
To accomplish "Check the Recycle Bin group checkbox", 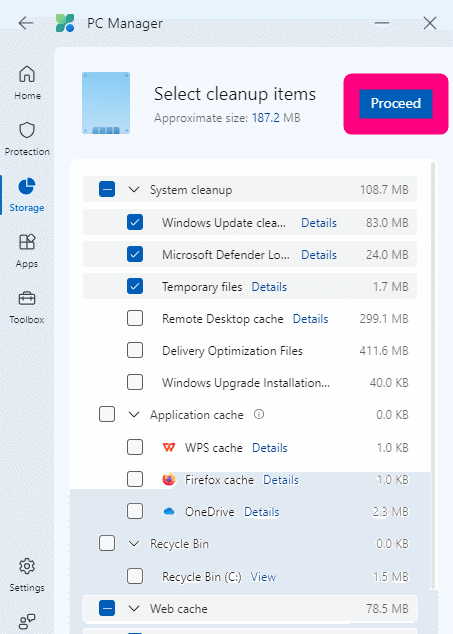I will (x=107, y=543).
